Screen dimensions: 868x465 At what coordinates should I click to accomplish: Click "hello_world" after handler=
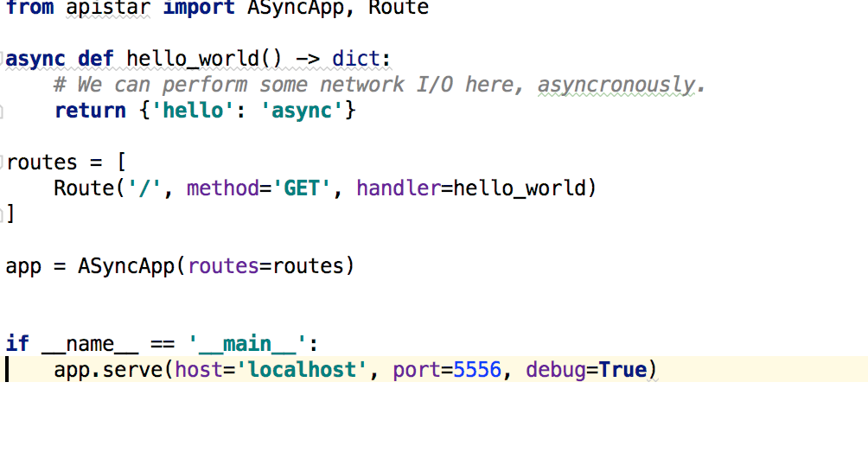point(520,188)
